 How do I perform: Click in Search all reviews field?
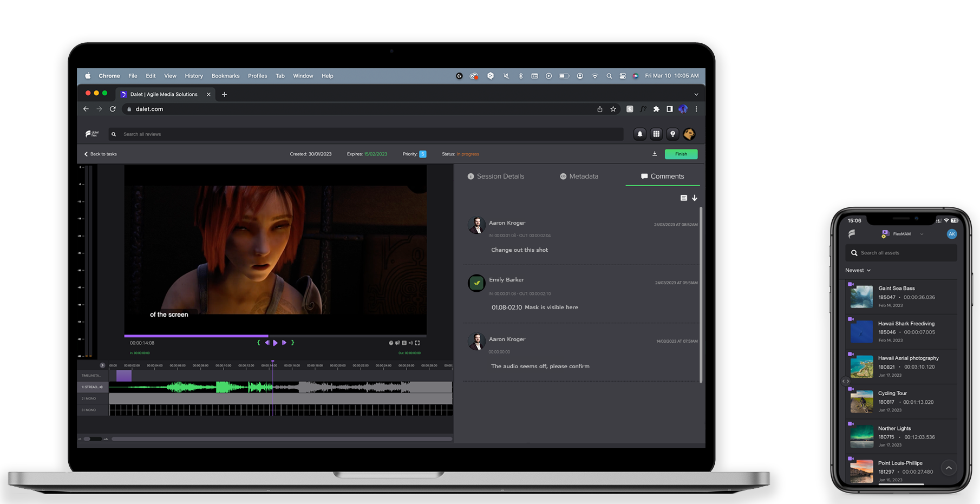tap(366, 134)
